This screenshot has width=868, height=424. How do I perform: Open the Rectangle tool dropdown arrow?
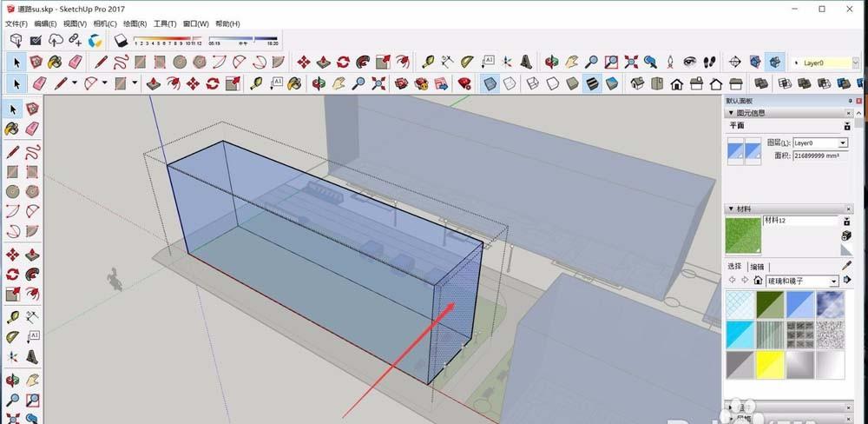pyautogui.click(x=135, y=83)
